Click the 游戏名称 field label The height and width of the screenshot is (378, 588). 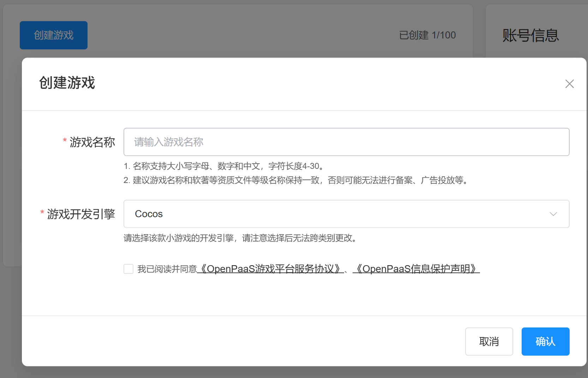click(92, 142)
